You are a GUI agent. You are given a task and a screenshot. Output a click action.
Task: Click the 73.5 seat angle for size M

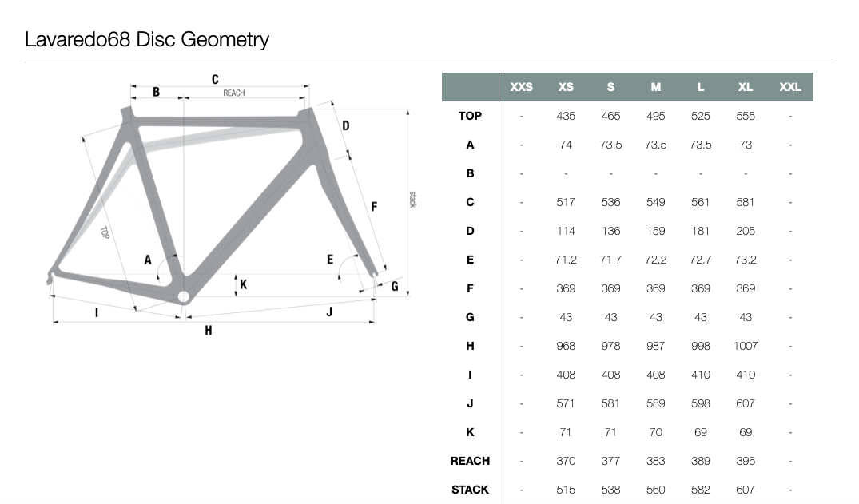click(x=656, y=145)
